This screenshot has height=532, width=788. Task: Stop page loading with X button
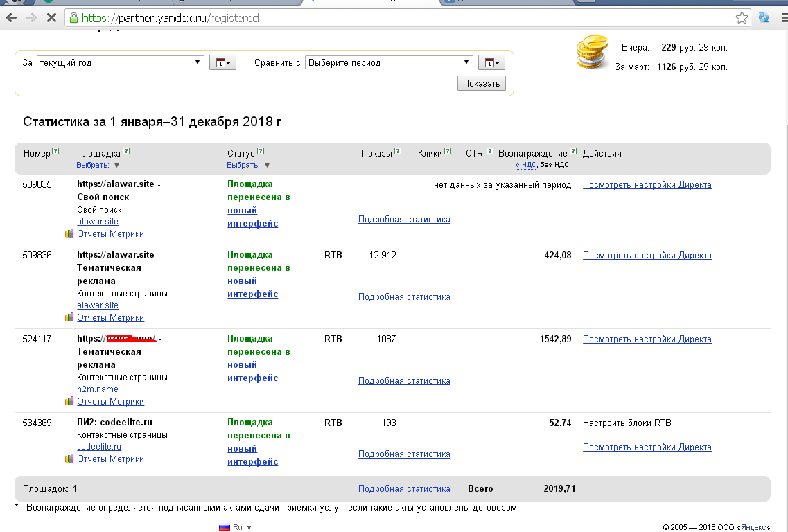point(51,18)
